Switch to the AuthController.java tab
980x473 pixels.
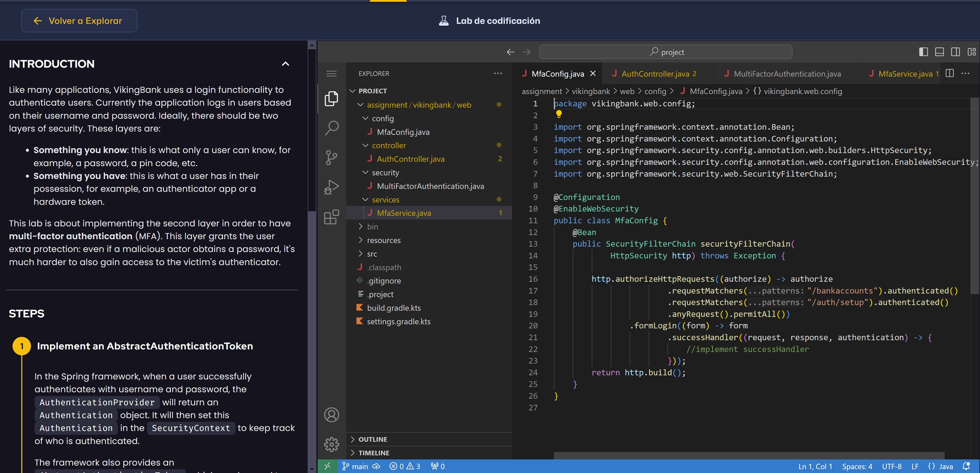coord(658,73)
